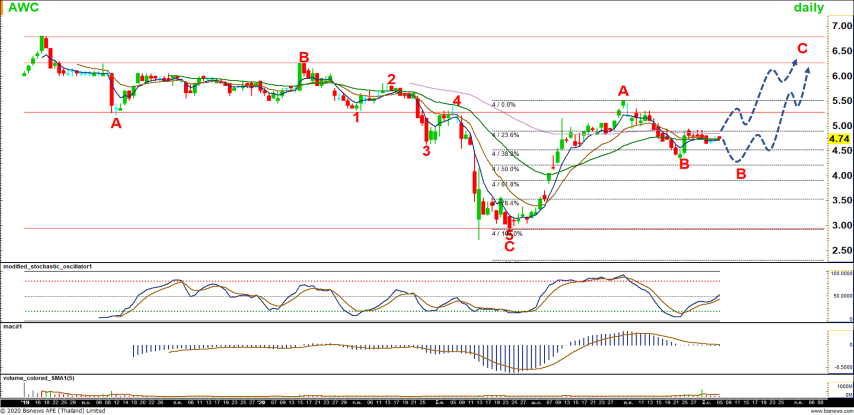Click the yellow 4.74 current price tag
Image resolution: width=854 pixels, height=415 pixels.
coord(839,139)
